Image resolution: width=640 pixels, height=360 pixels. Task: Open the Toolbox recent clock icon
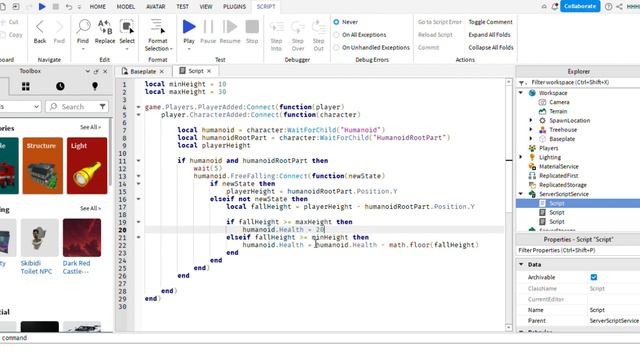coord(60,86)
